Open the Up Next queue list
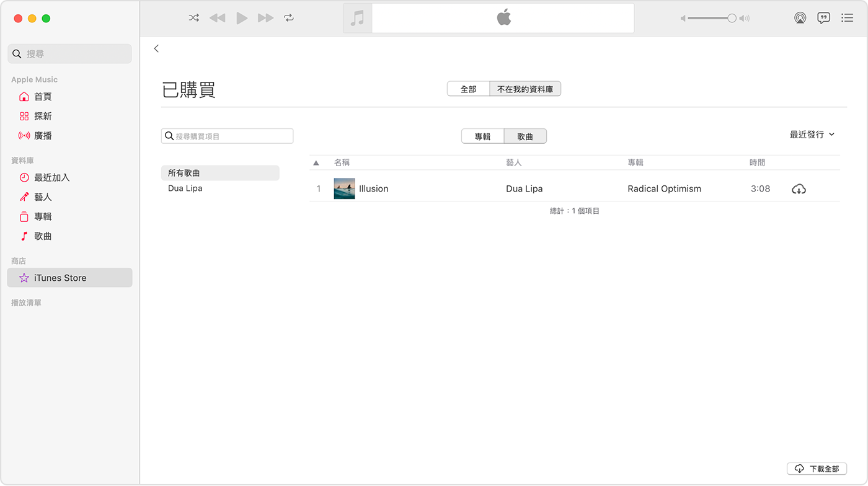Image resolution: width=868 pixels, height=486 pixels. (x=847, y=18)
